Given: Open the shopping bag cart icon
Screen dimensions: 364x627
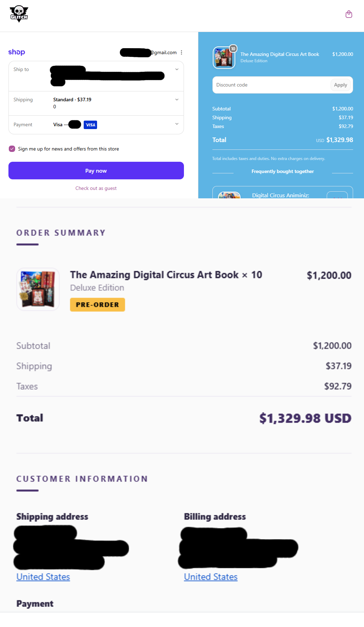Looking at the screenshot, I should (349, 14).
